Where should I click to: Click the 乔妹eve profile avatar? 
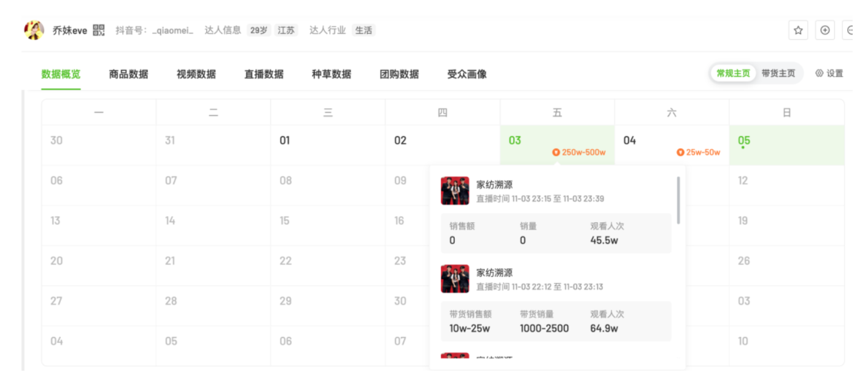tap(34, 30)
